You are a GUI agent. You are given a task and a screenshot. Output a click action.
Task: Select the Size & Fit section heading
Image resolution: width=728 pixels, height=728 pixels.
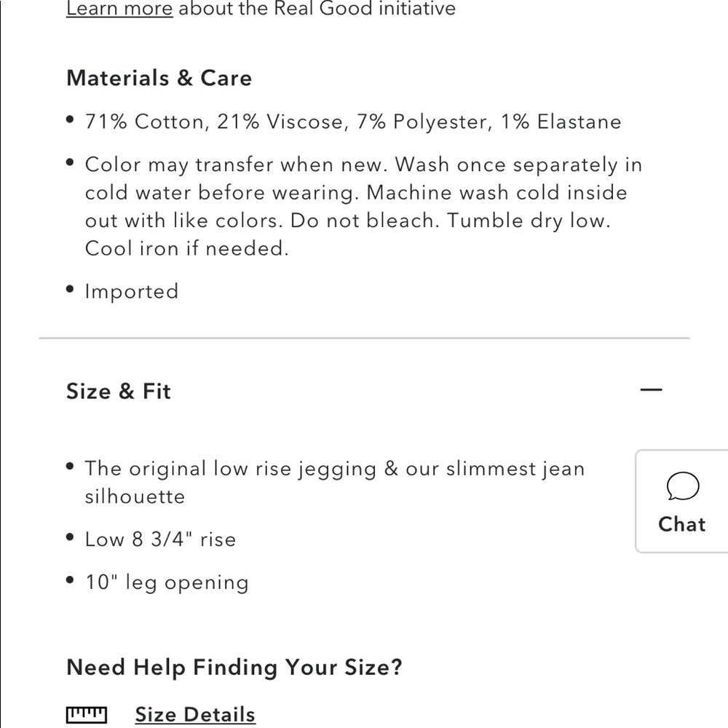[x=118, y=391]
